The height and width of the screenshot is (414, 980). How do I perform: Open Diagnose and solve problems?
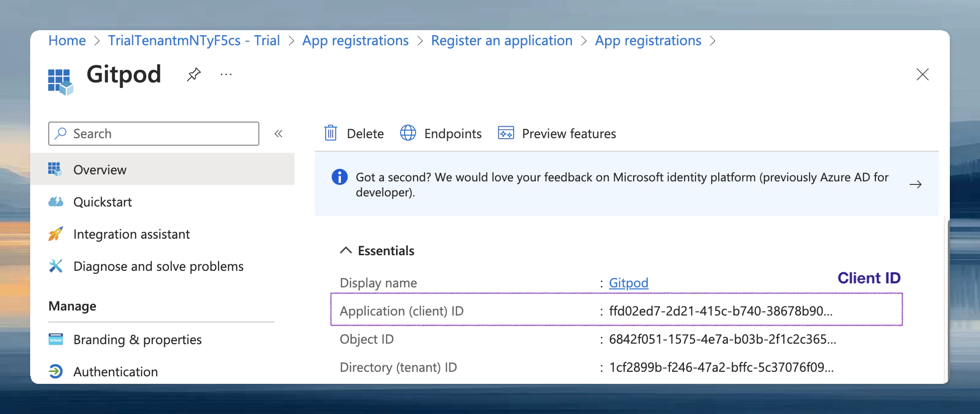[x=158, y=266]
